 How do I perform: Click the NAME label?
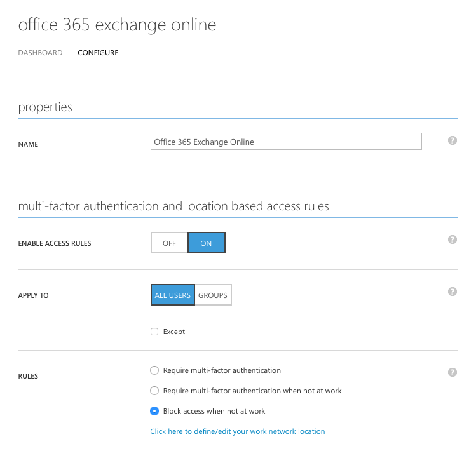point(28,144)
